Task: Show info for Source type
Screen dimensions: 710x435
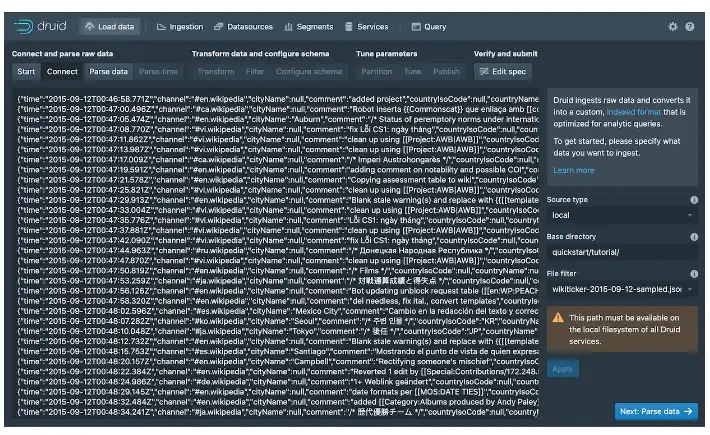Action: [693, 200]
